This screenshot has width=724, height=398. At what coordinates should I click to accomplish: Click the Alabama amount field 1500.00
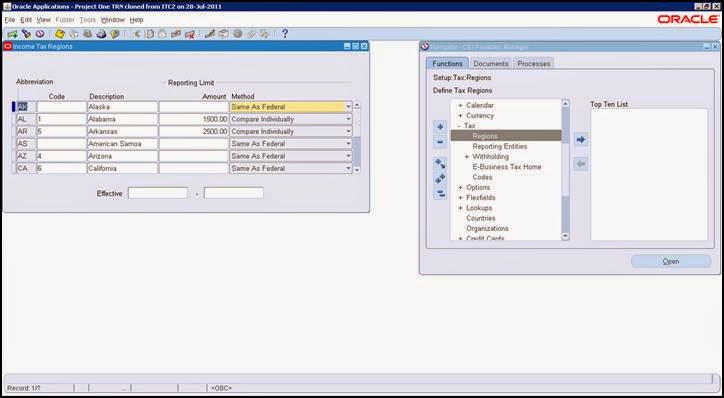tap(193, 119)
